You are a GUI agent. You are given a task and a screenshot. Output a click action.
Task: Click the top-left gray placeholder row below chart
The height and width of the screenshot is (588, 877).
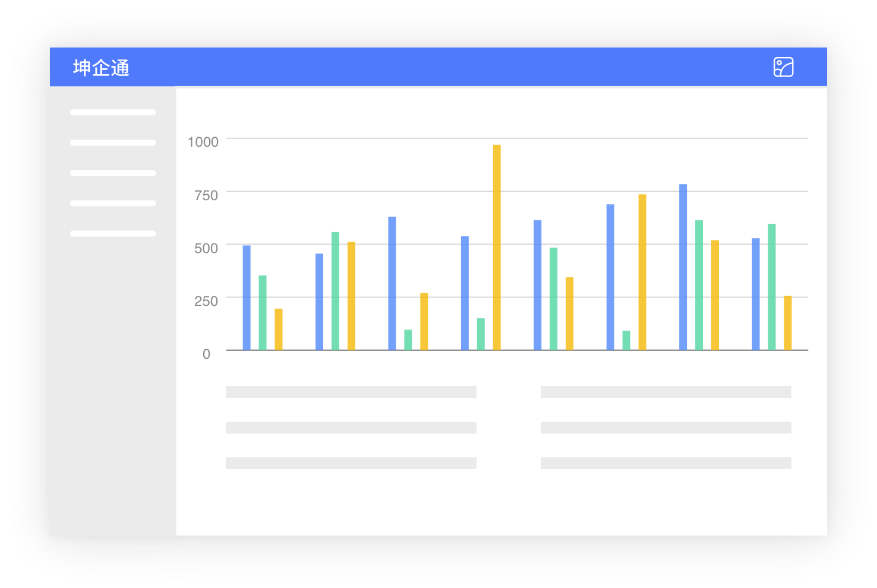point(351,392)
